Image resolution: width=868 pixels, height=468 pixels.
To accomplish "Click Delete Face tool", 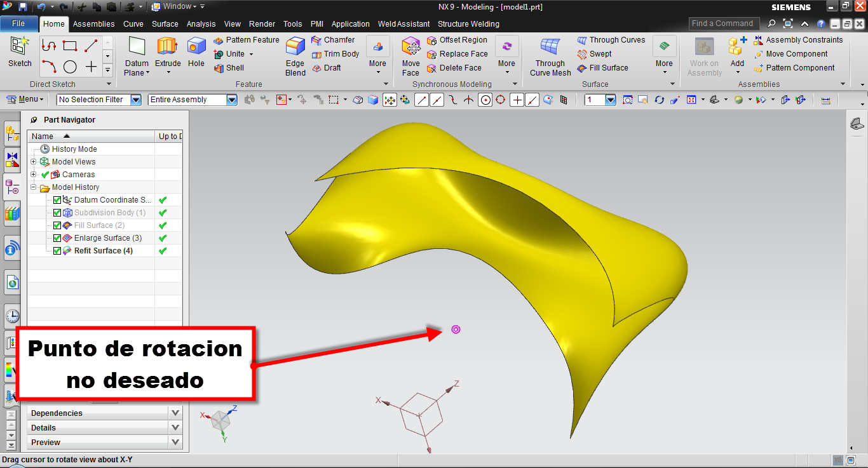I will pos(454,68).
